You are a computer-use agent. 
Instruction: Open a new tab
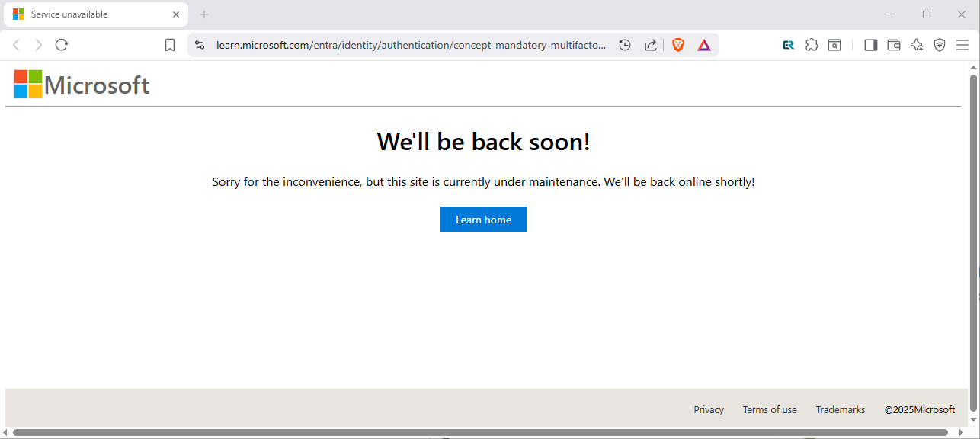pos(204,14)
